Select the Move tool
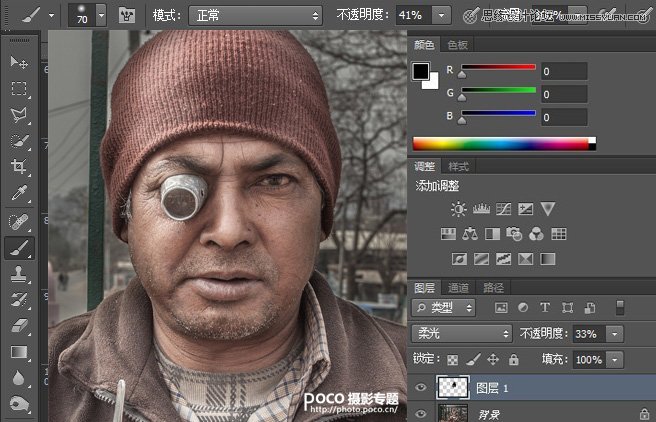The height and width of the screenshot is (422, 656). 19,62
